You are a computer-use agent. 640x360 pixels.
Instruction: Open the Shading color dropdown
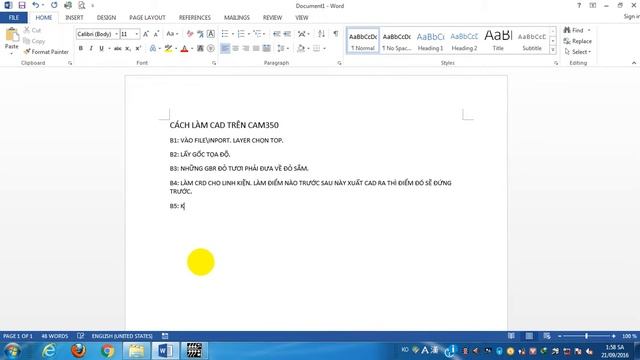[308, 49]
